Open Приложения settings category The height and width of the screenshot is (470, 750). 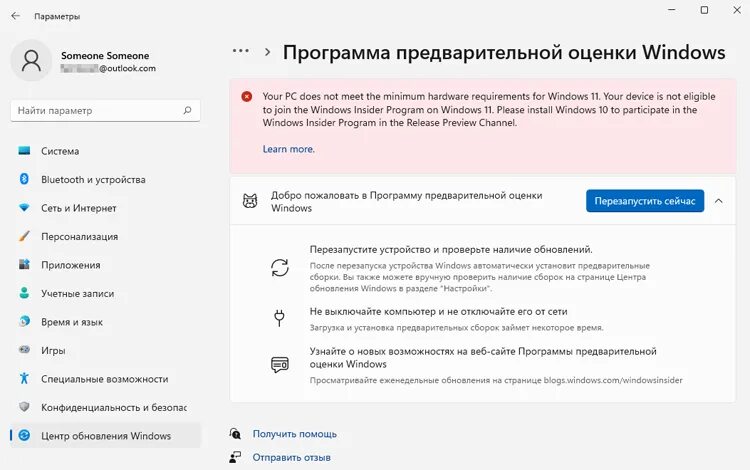tap(106, 265)
